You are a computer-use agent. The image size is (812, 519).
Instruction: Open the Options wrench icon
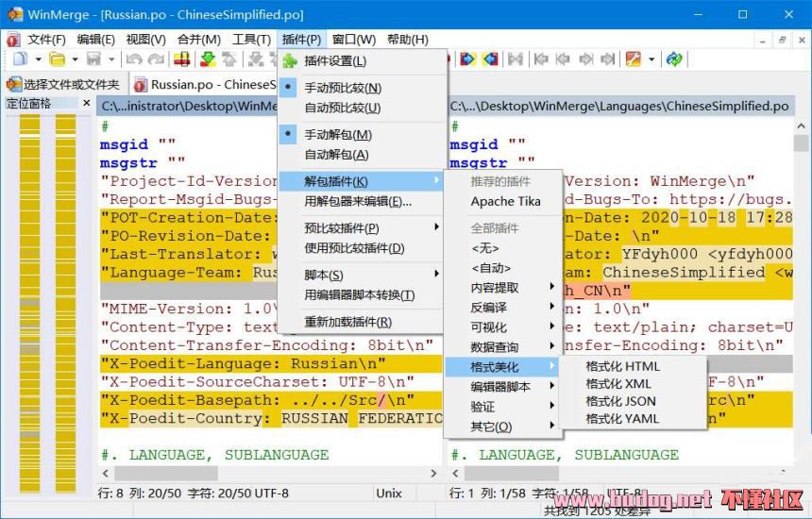(633, 59)
